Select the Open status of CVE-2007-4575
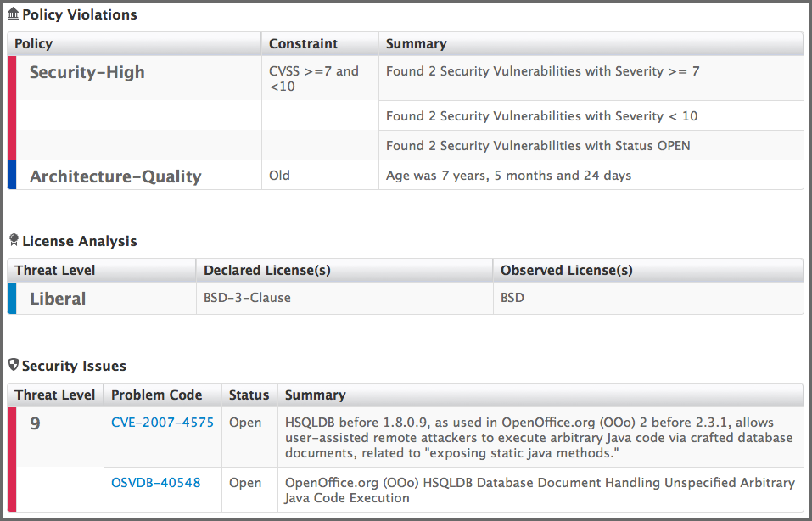Viewport: 812px width, 521px height. coord(245,422)
